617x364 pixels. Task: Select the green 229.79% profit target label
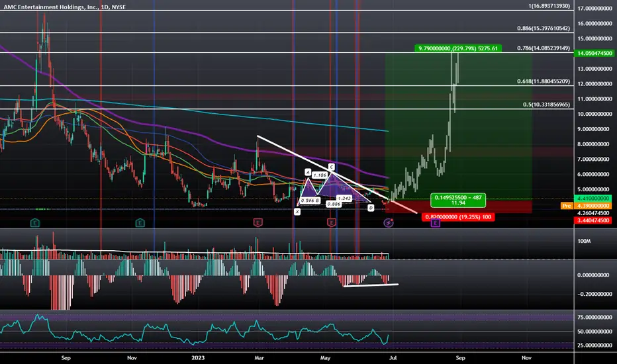458,48
